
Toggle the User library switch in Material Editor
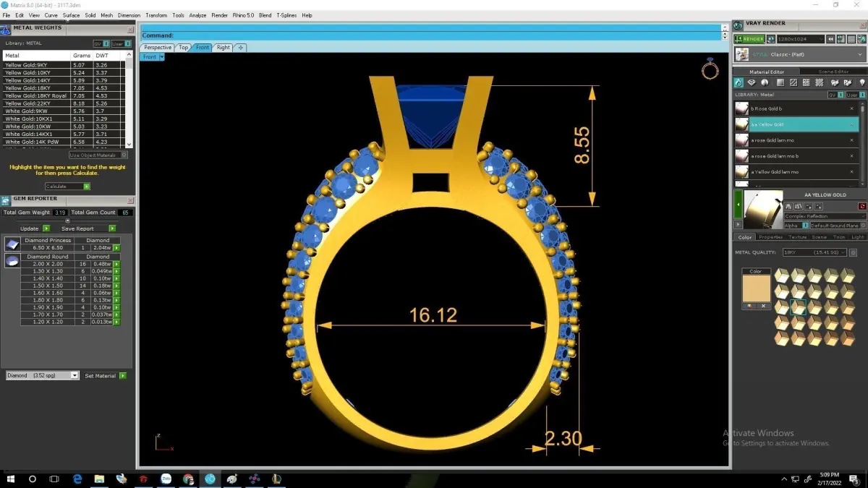pyautogui.click(x=855, y=95)
